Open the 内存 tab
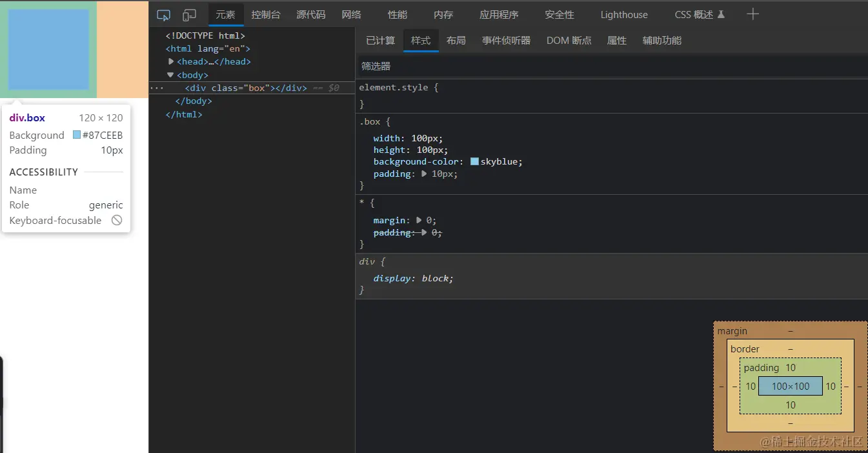Screen dimensions: 868x453 (x=443, y=14)
